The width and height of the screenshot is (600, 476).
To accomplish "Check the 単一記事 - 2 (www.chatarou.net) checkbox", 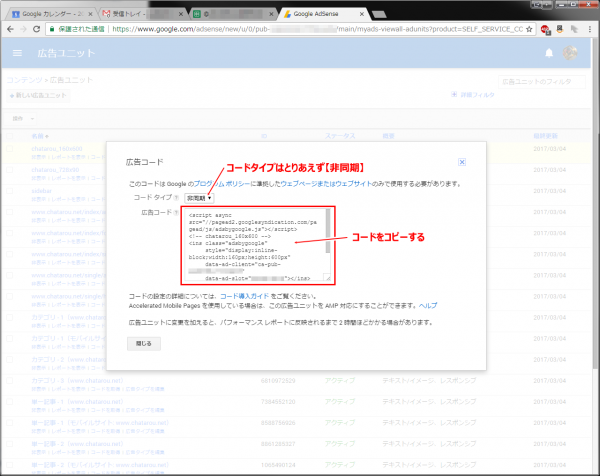I will tap(10, 444).
